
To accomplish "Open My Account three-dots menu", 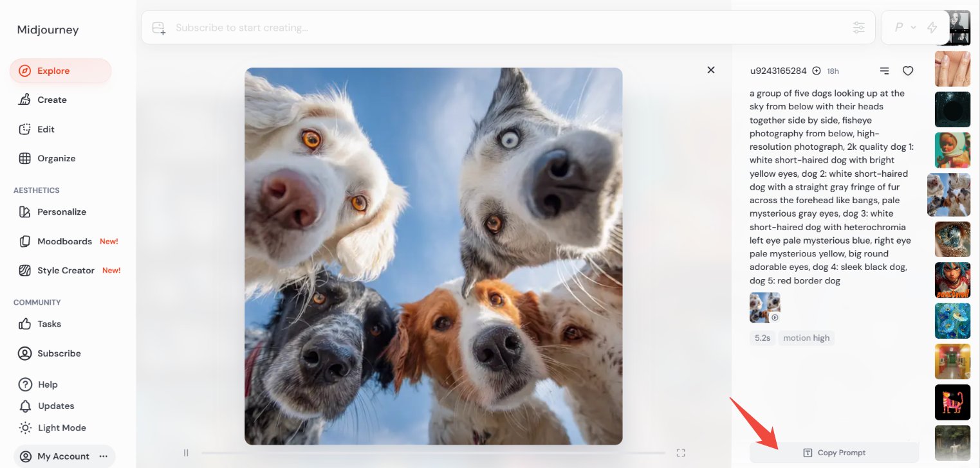I will coord(103,456).
